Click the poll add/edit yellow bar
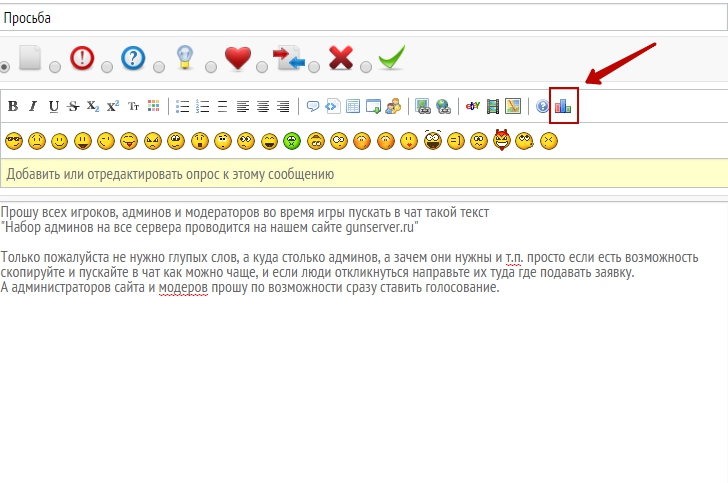Viewport: 728px width, 483px height. [x=364, y=174]
